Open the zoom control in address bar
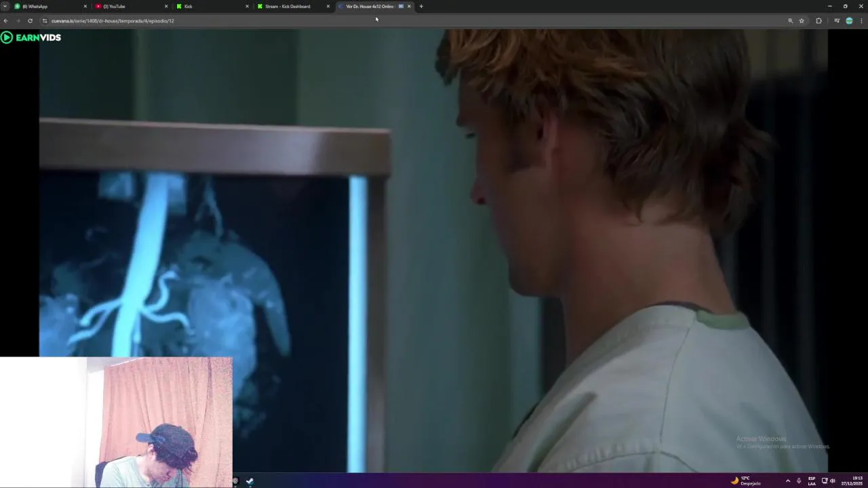This screenshot has height=488, width=868. pyautogui.click(x=790, y=20)
